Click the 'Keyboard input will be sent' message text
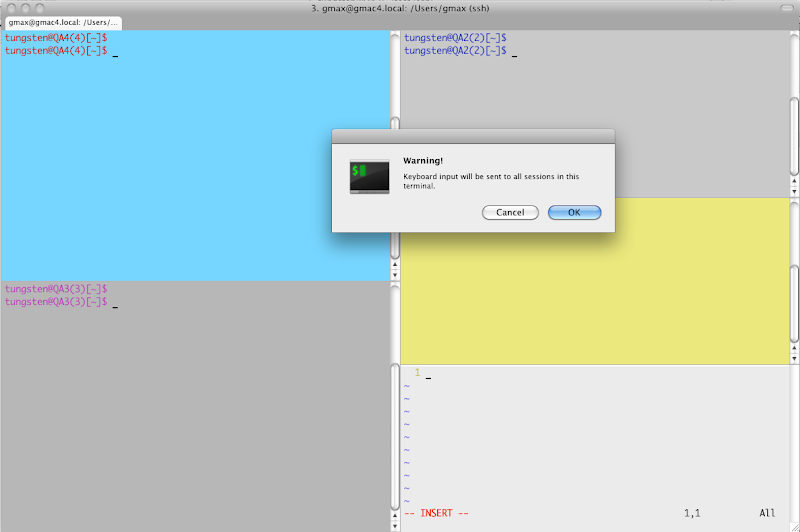The height and width of the screenshot is (532, 800). tap(491, 181)
